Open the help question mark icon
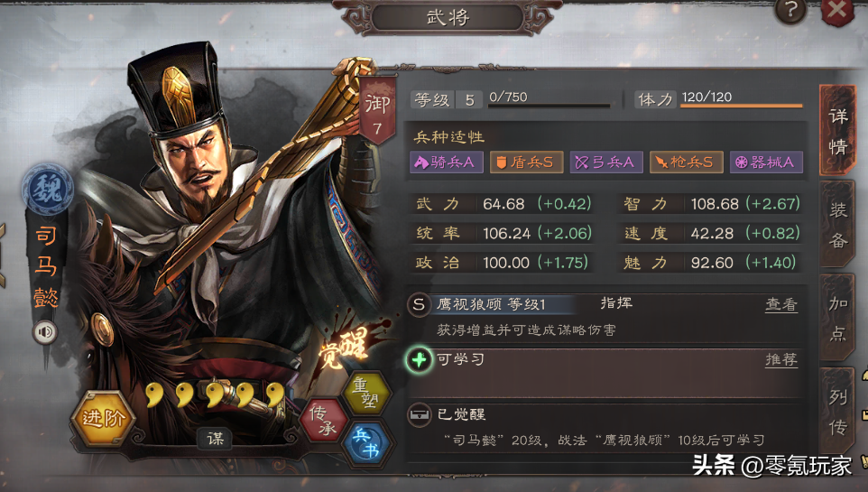 790,11
